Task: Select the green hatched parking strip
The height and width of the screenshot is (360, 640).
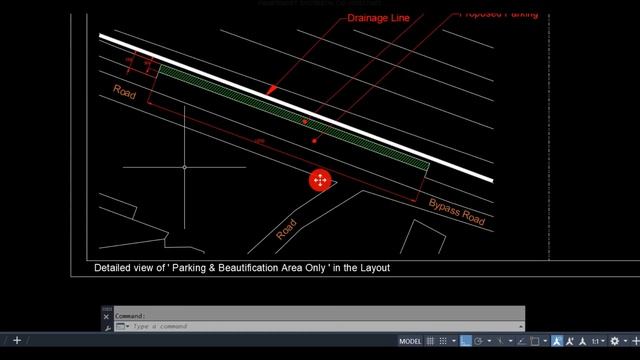Action: tap(294, 117)
